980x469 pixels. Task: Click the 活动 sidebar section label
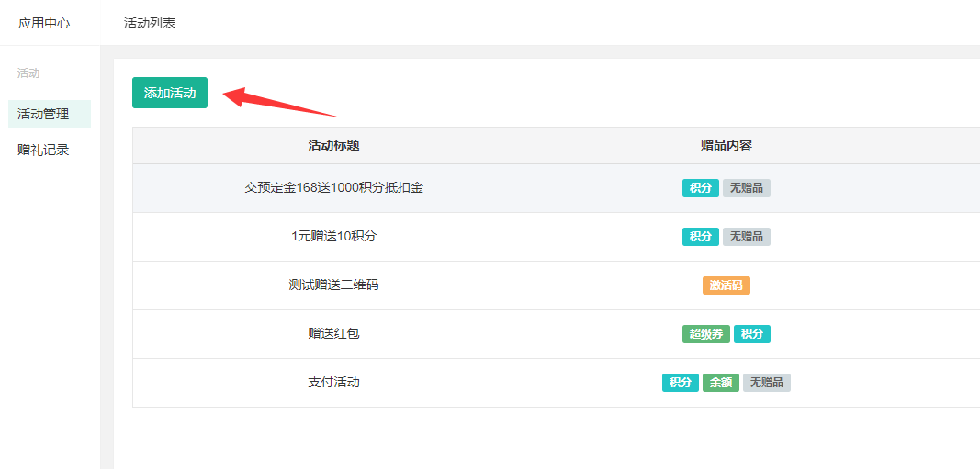[x=28, y=73]
